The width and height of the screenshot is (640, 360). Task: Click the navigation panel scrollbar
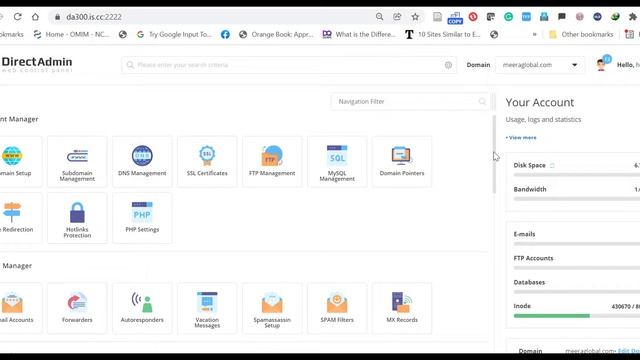494,154
